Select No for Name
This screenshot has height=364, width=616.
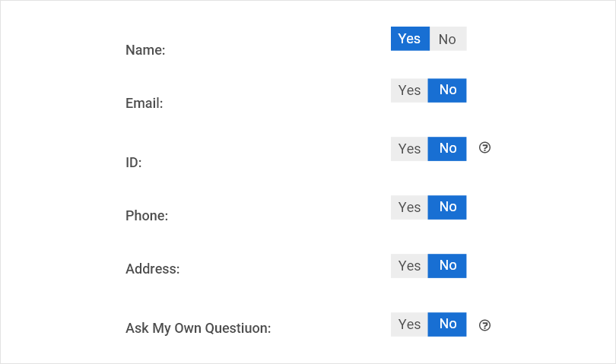point(448,39)
